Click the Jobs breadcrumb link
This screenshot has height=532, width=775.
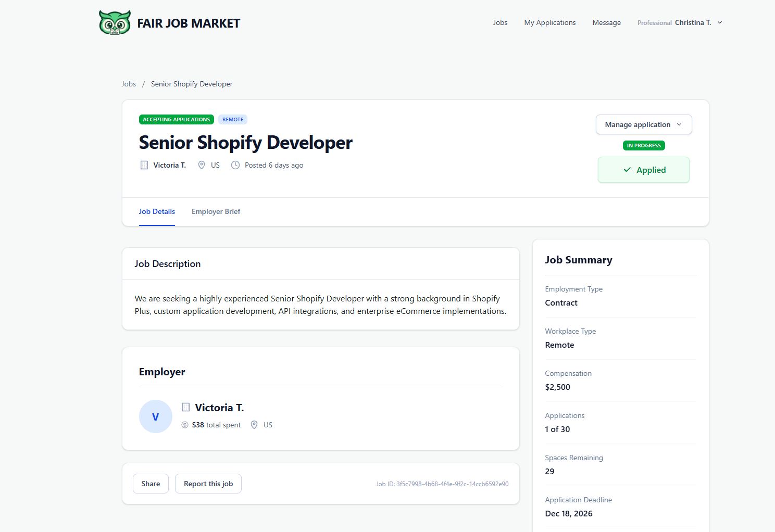(x=129, y=84)
